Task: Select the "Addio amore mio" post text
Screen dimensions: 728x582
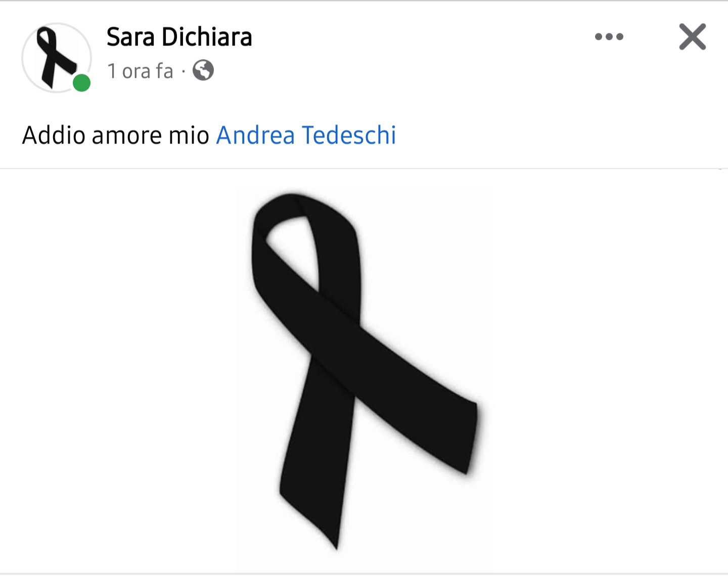Action: tap(116, 135)
